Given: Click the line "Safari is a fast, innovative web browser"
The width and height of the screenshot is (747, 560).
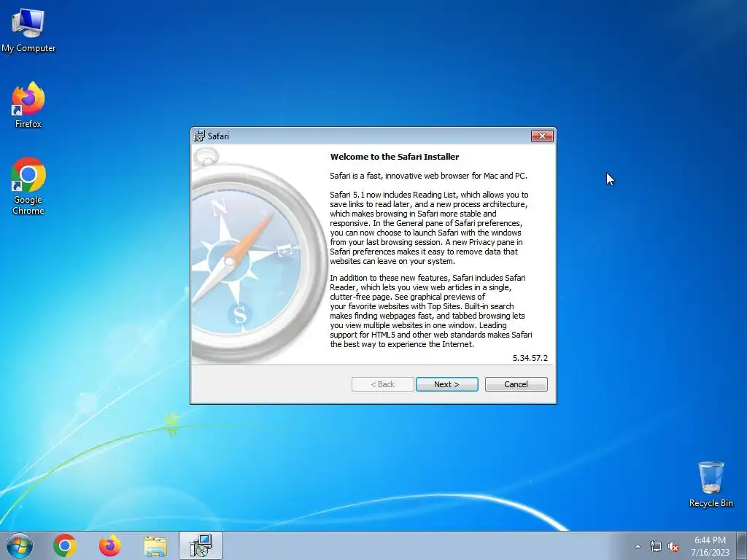Looking at the screenshot, I should pyautogui.click(x=429, y=176).
